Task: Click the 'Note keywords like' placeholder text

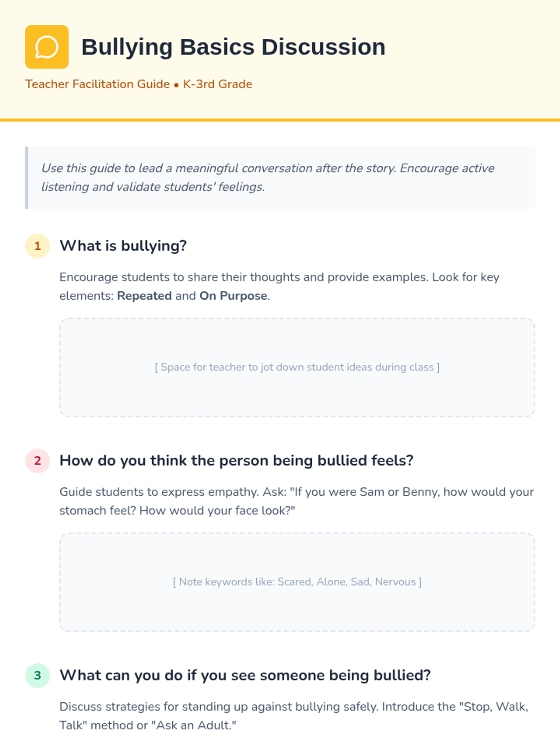Action: click(297, 582)
